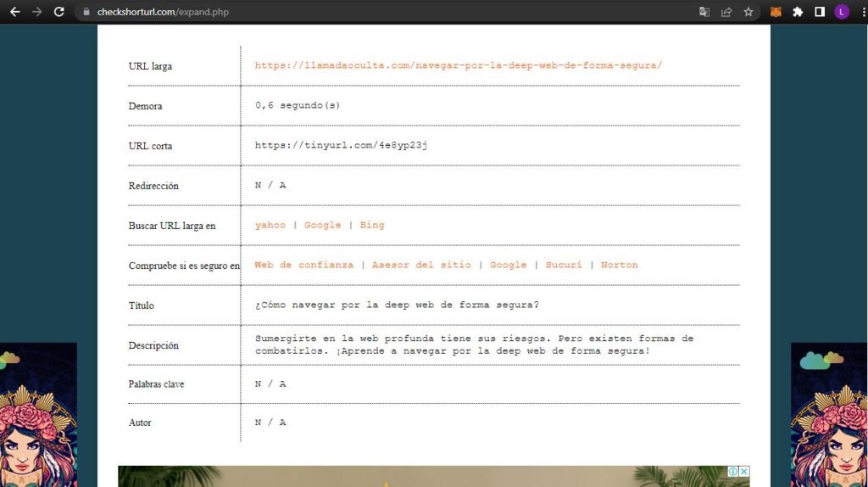Click the ad info icon on banner

click(x=733, y=471)
